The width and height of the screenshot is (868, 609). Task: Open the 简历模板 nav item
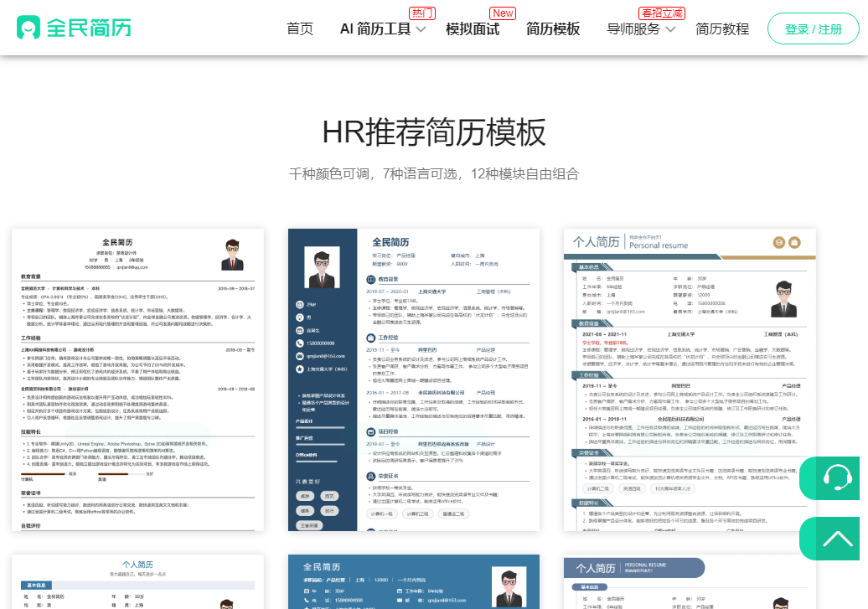[553, 28]
